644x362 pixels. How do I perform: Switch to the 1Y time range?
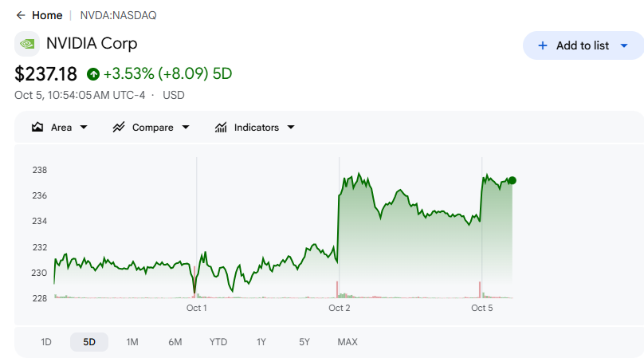[261, 342]
